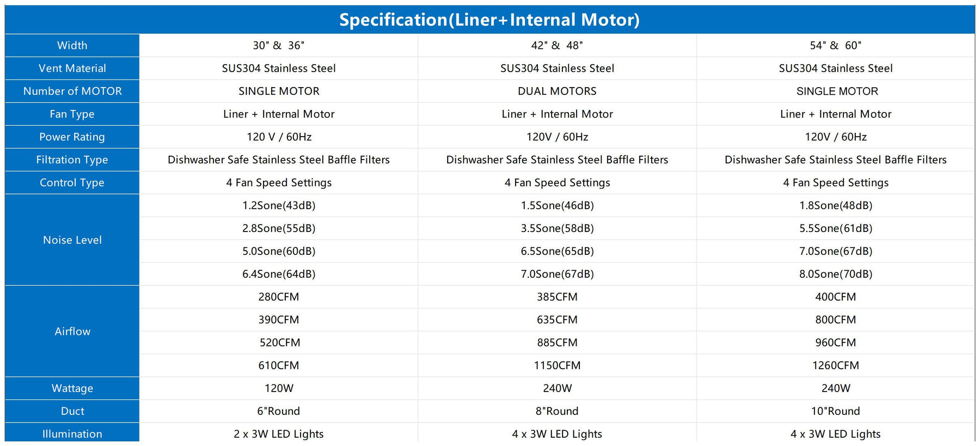Click the 1150CFM airflow value
This screenshot has height=446, width=980.
point(557,365)
